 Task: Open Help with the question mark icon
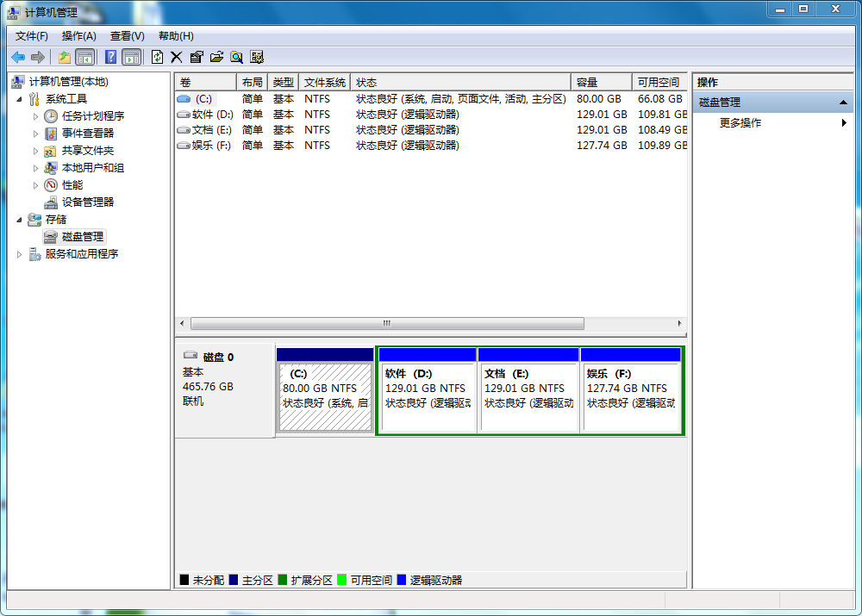pos(110,57)
